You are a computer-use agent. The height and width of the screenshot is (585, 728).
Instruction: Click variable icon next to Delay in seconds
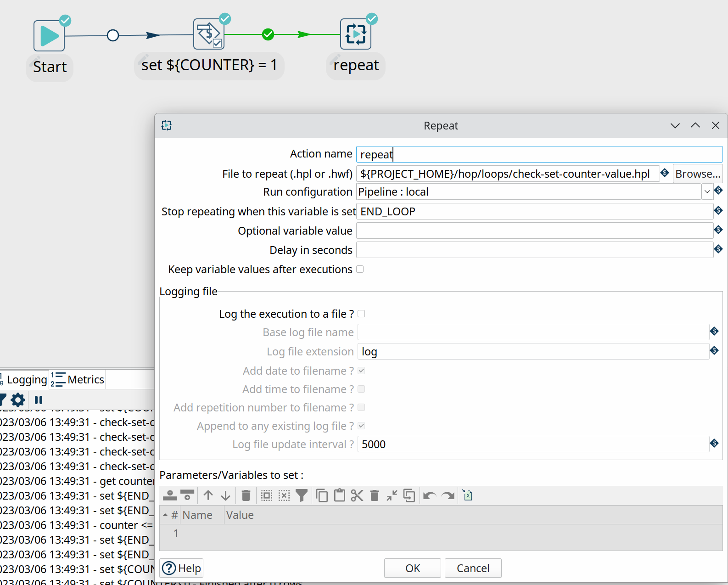pos(718,249)
